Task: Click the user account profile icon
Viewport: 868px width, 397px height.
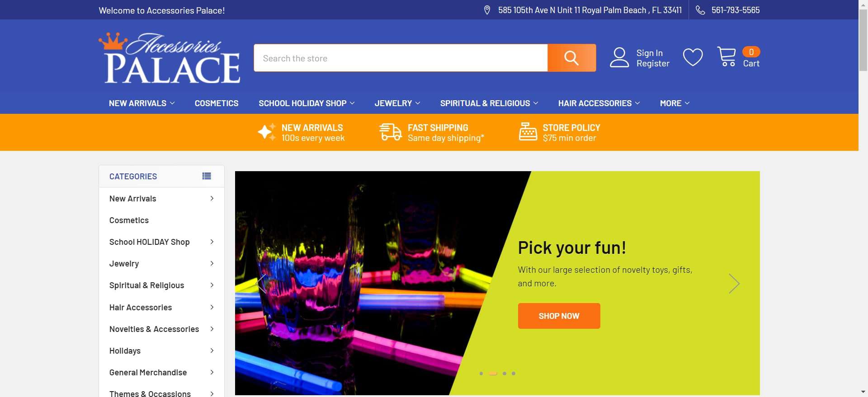Action: tap(619, 58)
